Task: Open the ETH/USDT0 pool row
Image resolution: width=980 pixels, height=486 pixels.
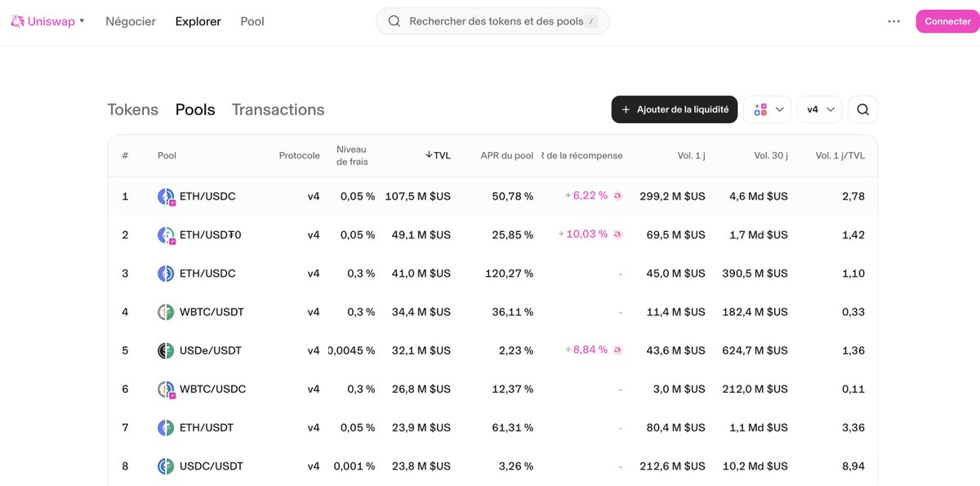Action: click(492, 235)
